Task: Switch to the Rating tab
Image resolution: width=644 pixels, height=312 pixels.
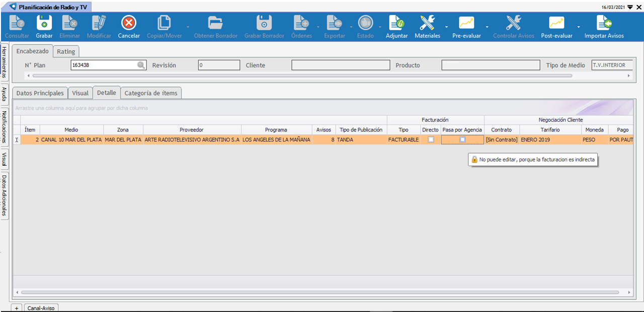Action: [66, 52]
